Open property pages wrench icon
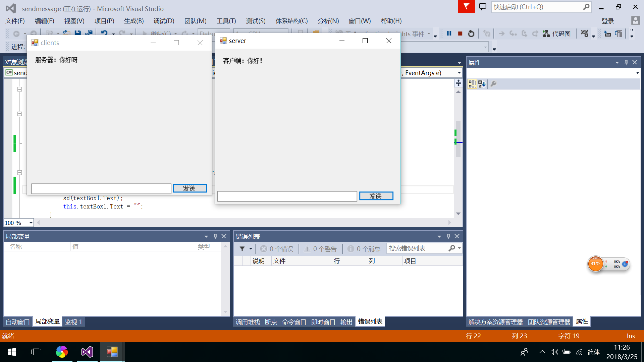 pos(493,84)
